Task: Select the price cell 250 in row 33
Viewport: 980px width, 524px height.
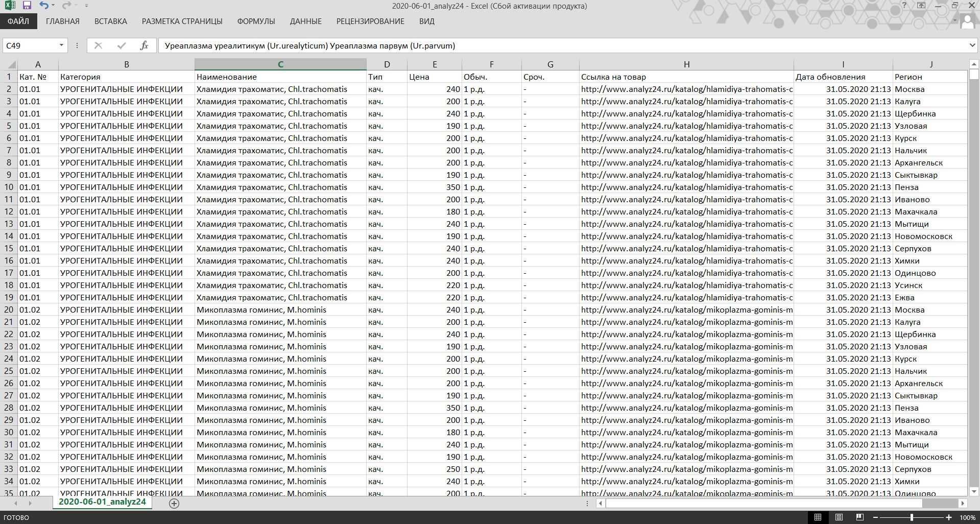Action: click(435, 469)
